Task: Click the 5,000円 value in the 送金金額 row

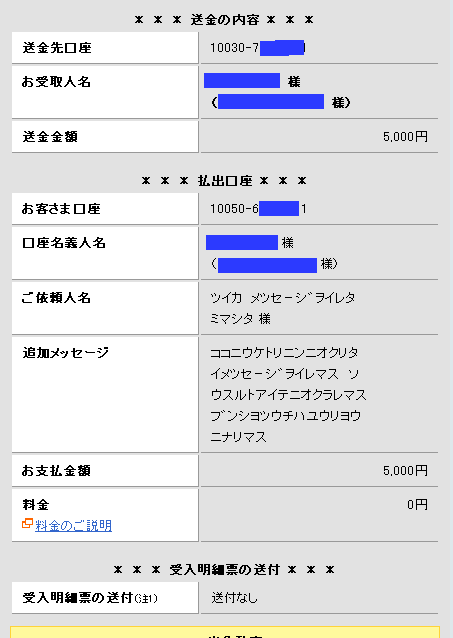Action: 405,137
